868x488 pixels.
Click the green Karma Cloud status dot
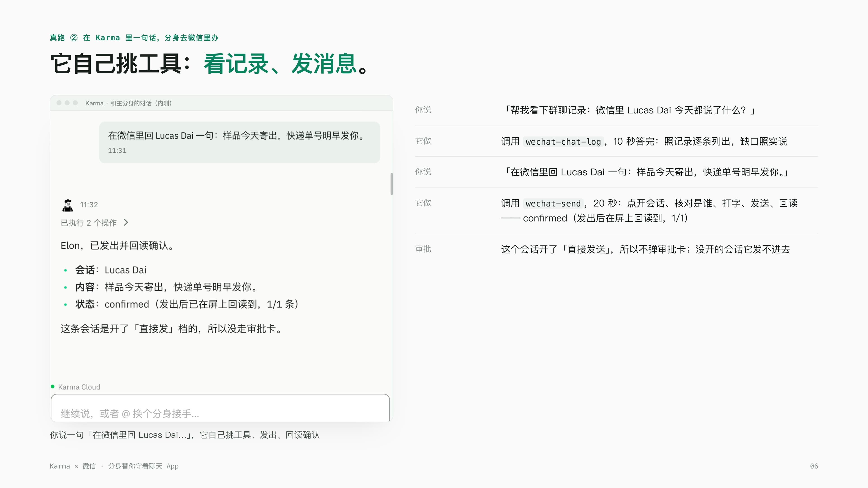pos(53,387)
